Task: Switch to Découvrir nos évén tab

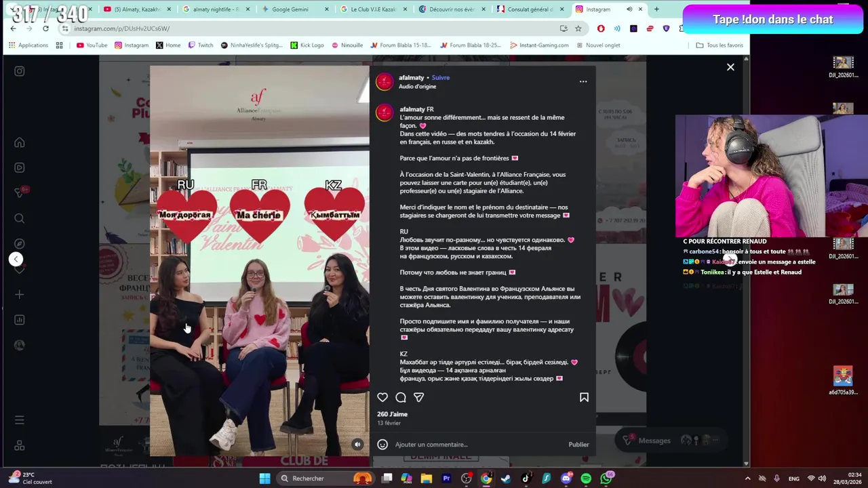Action: pos(452,9)
